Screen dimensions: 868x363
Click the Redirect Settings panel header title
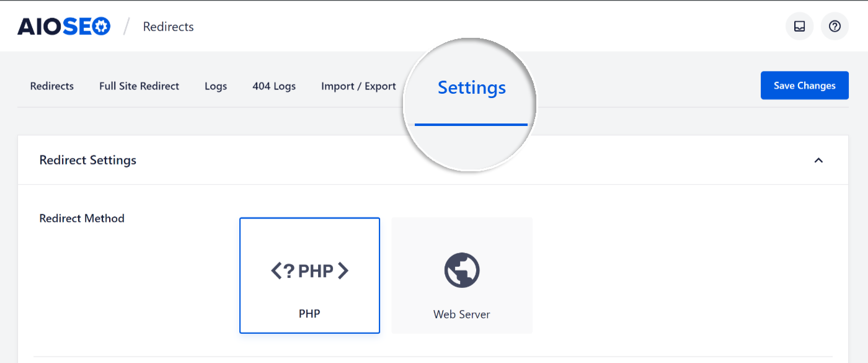pos(87,160)
